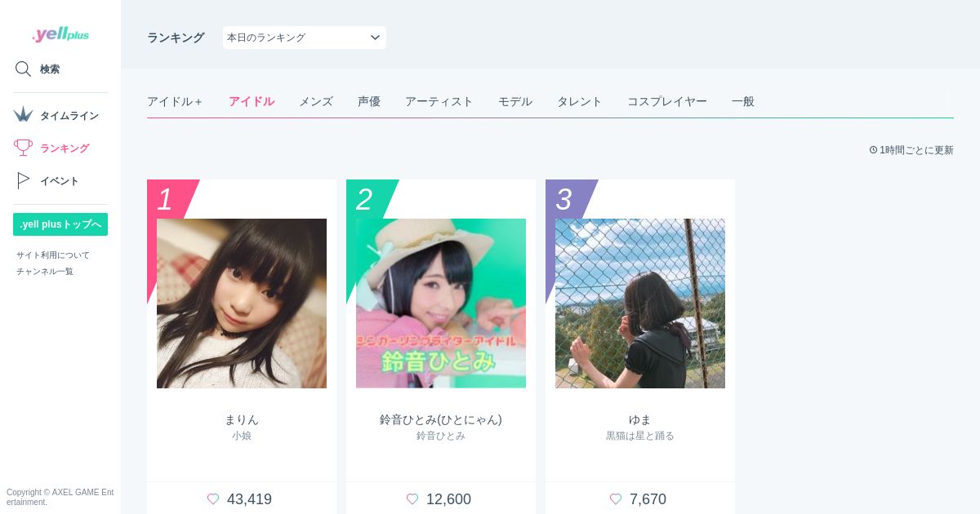The image size is (980, 514).
Task: Click the timeline crown icon
Action: (23, 114)
